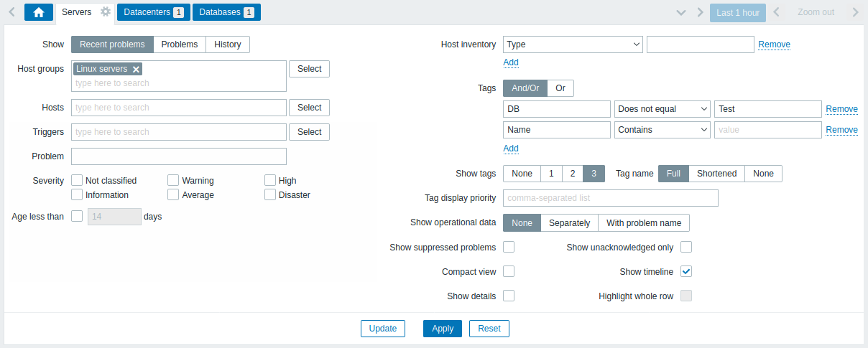
Task: Click the Problem text input field
Action: pos(179,156)
